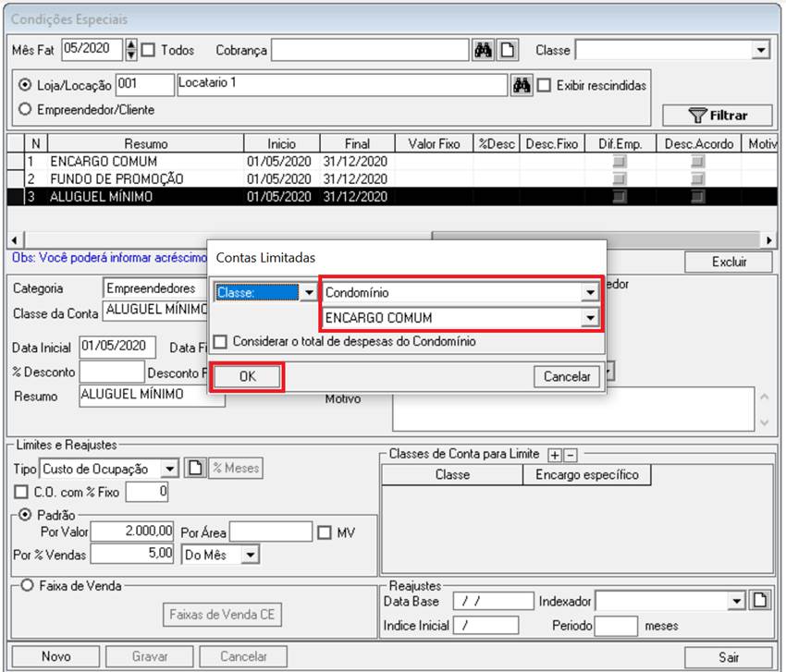The width and height of the screenshot is (786, 672).
Task: Toggle Dif.Emp. checkbox in ENCARGO COMUM row
Action: pyautogui.click(x=620, y=162)
